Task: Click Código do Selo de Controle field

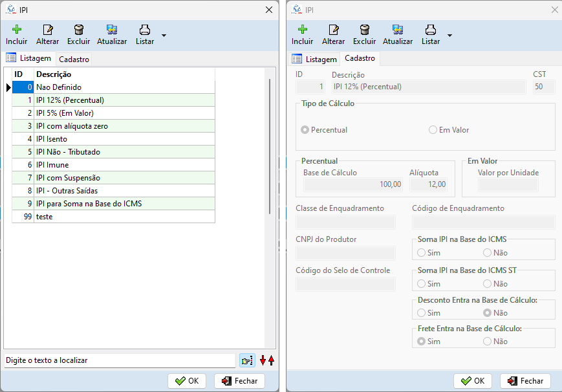Action: [x=345, y=285]
